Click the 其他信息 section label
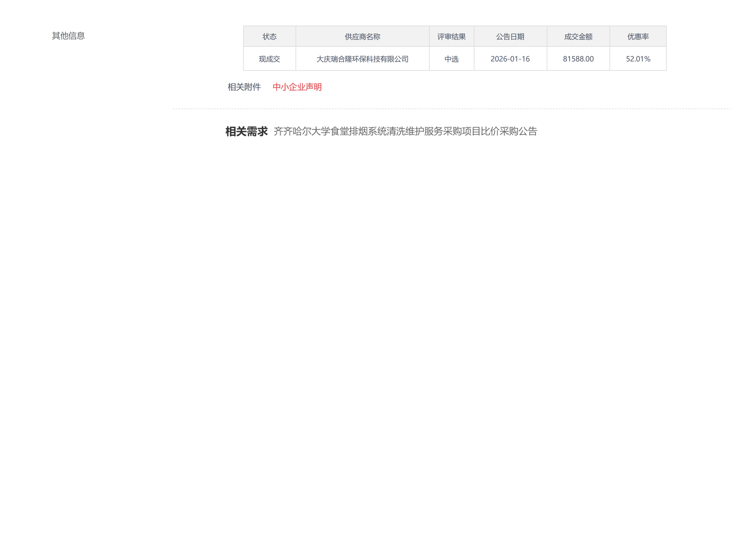756x534 pixels. pyautogui.click(x=68, y=36)
